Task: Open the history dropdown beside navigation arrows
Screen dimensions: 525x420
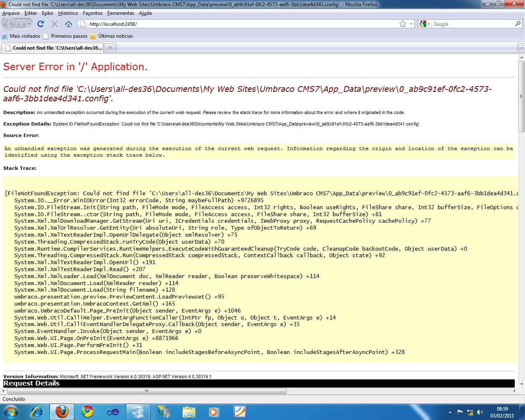Action: tap(29, 24)
